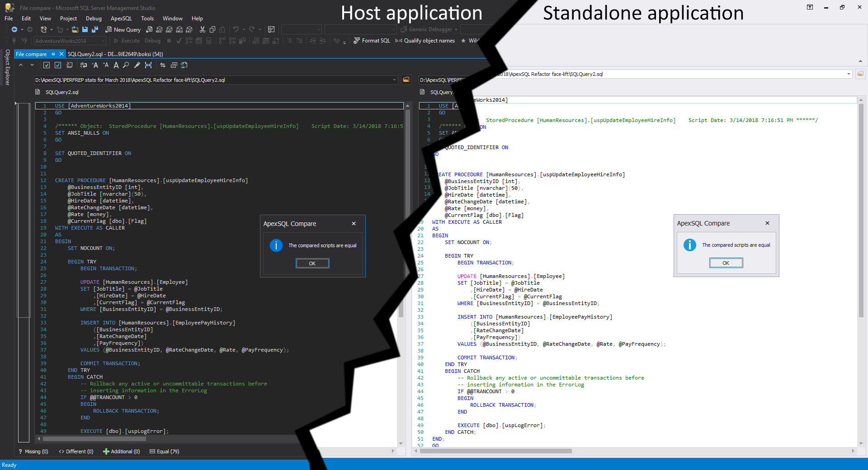
Task: Click the Navigate Backward arrow icon
Action: click(14, 29)
